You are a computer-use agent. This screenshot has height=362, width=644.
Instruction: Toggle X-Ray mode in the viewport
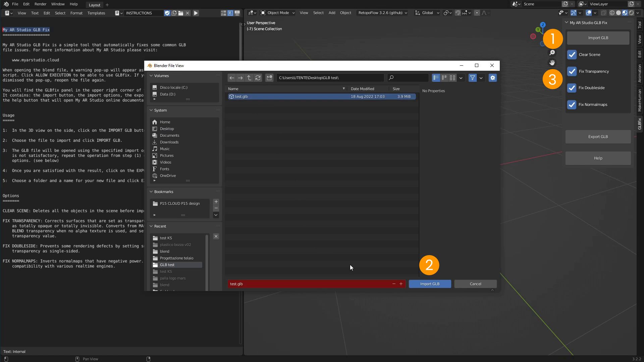(604, 13)
